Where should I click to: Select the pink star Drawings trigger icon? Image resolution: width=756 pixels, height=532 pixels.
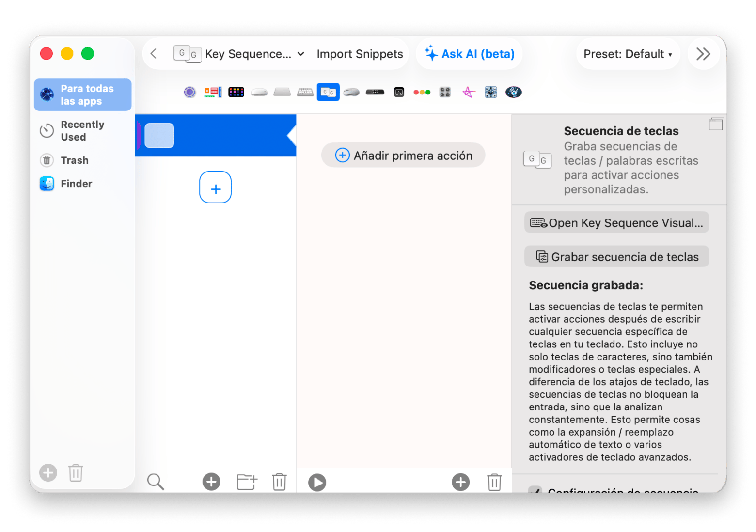tap(469, 92)
